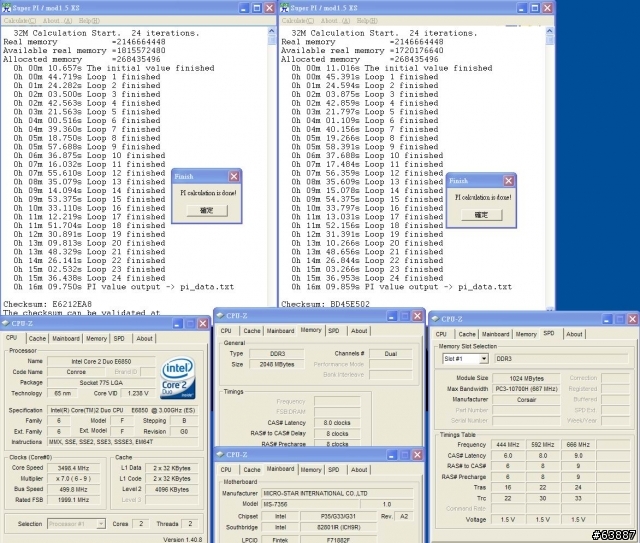Screen dimensions: 640x543
Task: Select Memory tab in CPU-Z mainboard window
Action: [x=311, y=470]
